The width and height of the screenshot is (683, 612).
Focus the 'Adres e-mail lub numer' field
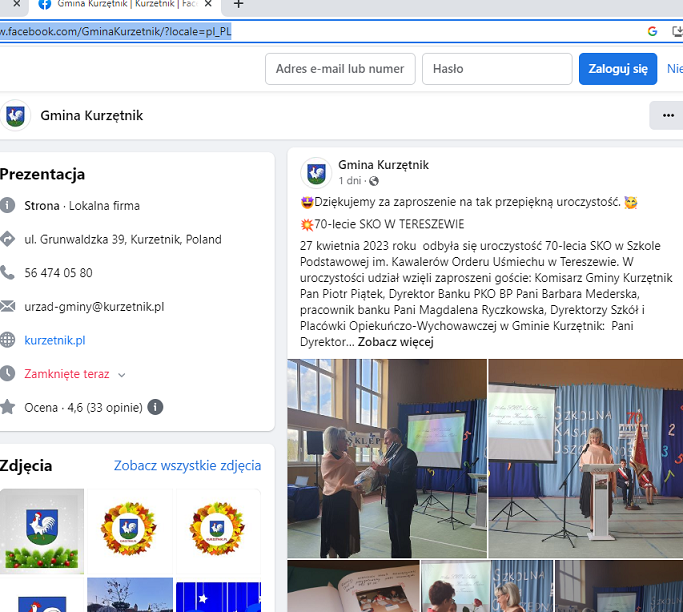[x=340, y=69]
